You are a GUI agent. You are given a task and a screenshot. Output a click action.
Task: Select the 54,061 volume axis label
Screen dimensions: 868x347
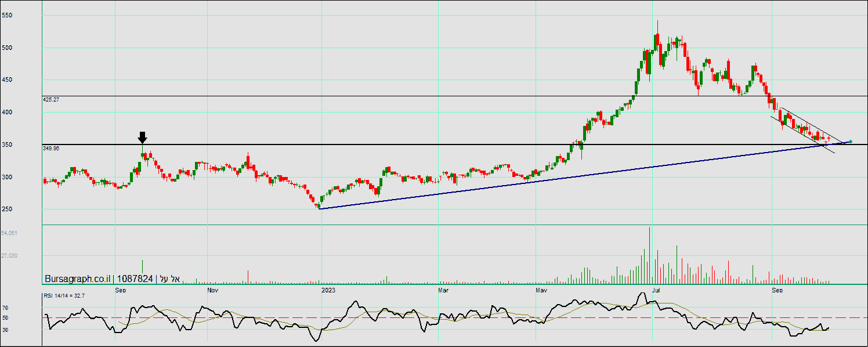pyautogui.click(x=9, y=233)
